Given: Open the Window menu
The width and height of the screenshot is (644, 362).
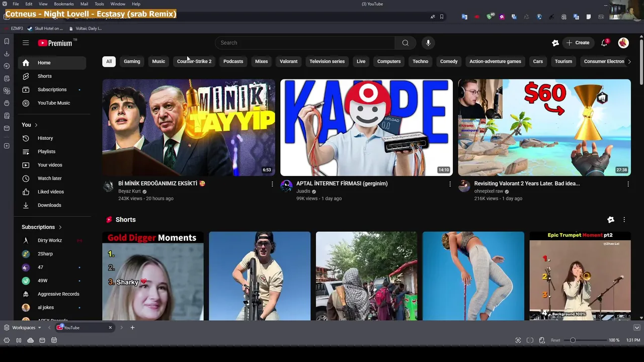Looking at the screenshot, I should pyautogui.click(x=118, y=4).
